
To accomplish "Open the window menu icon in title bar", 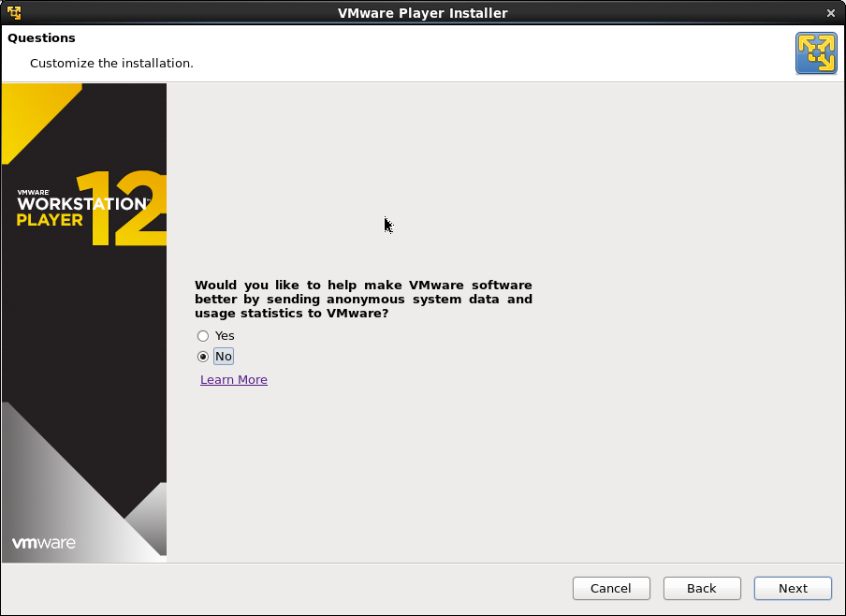I will pyautogui.click(x=13, y=12).
